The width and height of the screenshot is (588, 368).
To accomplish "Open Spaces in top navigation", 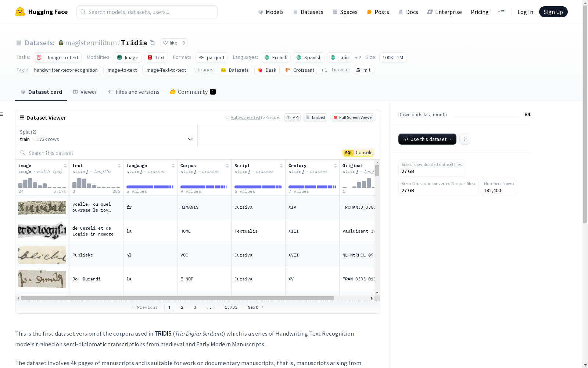I will [x=345, y=12].
